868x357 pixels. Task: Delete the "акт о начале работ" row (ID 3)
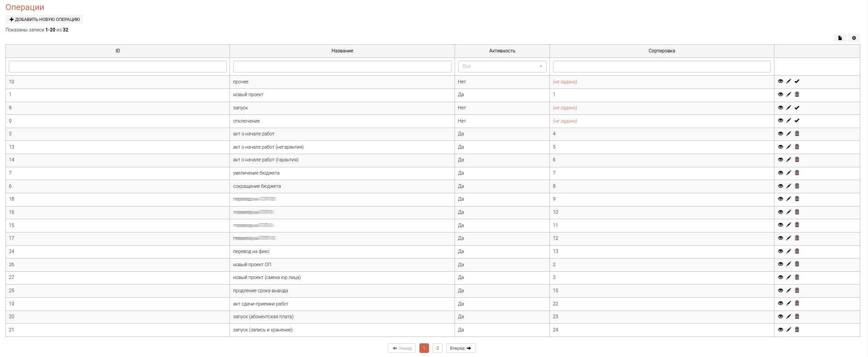click(x=797, y=134)
